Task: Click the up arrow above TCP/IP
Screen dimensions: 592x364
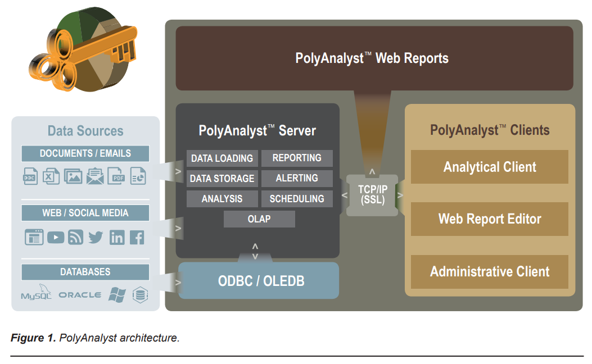Action: [372, 171]
